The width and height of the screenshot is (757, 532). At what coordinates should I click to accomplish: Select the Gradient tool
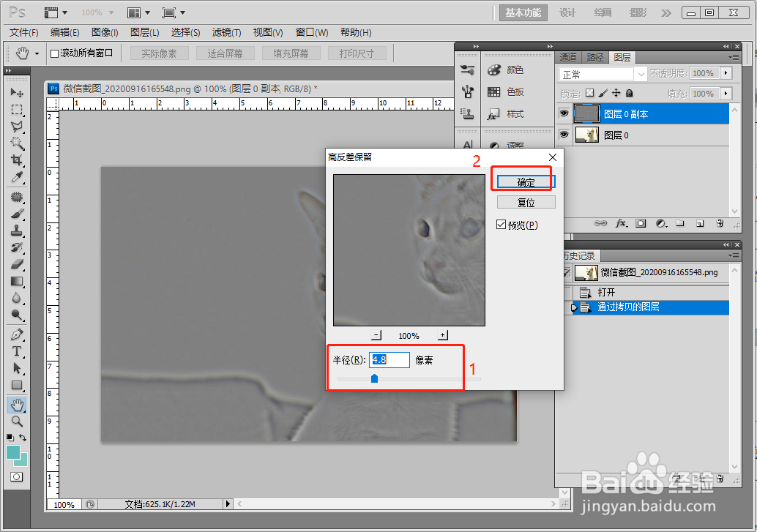[17, 281]
